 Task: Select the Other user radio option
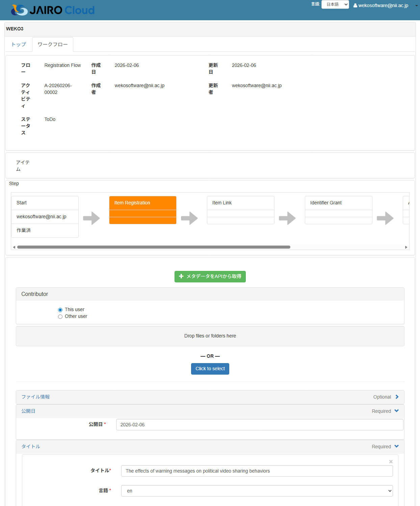(x=60, y=317)
